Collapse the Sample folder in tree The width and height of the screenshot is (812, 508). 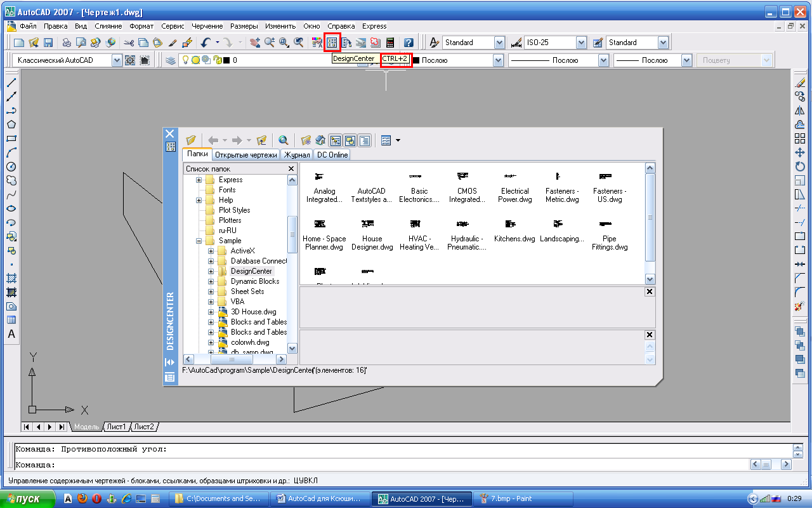click(199, 241)
